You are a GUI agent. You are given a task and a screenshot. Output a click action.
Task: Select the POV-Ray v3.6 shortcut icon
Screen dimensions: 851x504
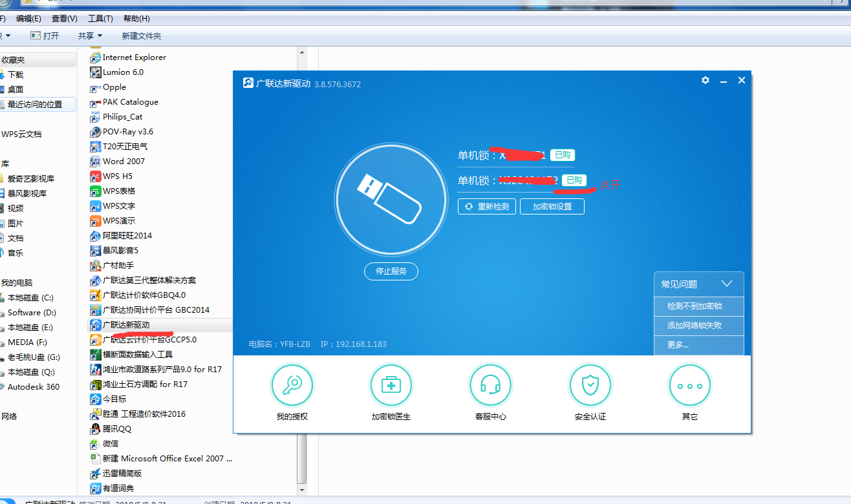(96, 132)
